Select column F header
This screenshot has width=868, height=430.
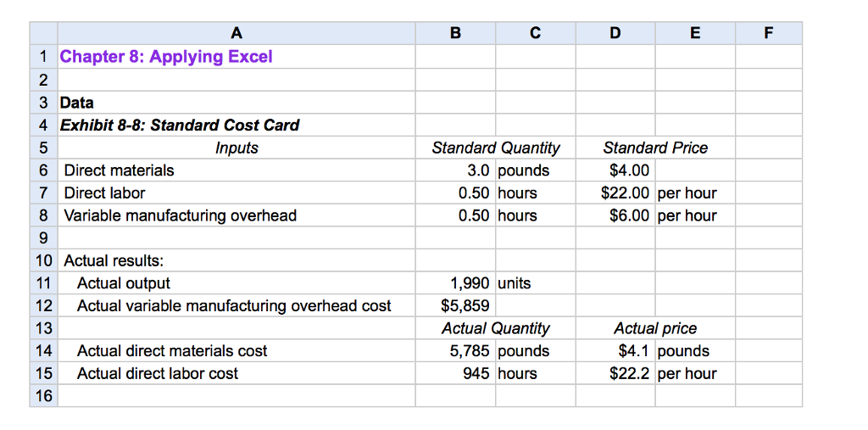pyautogui.click(x=768, y=33)
